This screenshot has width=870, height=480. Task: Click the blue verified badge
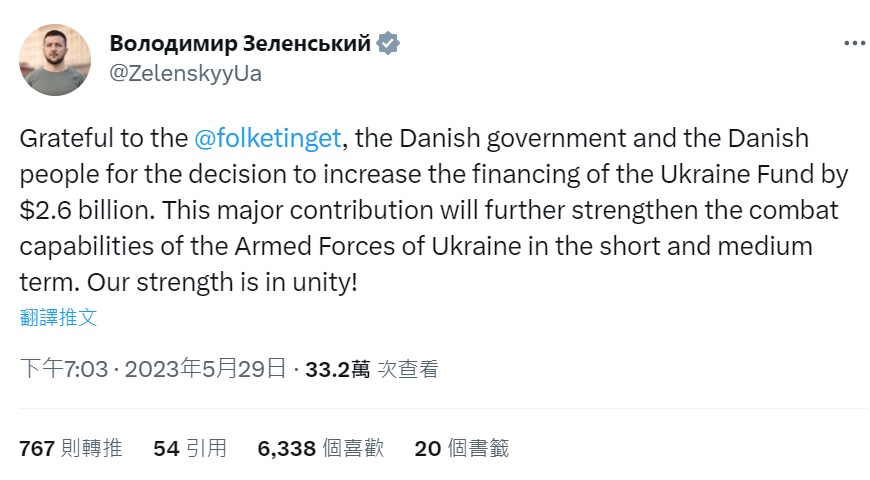[x=388, y=44]
